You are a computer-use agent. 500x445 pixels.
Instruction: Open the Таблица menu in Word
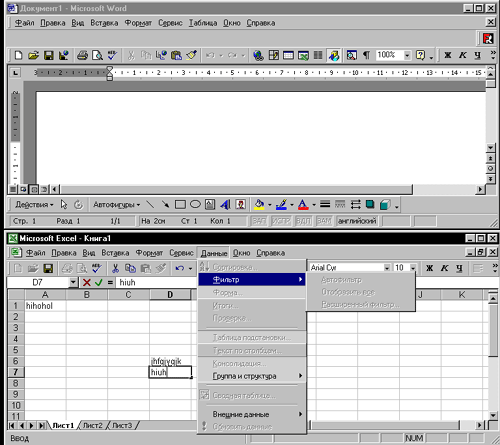(x=203, y=23)
